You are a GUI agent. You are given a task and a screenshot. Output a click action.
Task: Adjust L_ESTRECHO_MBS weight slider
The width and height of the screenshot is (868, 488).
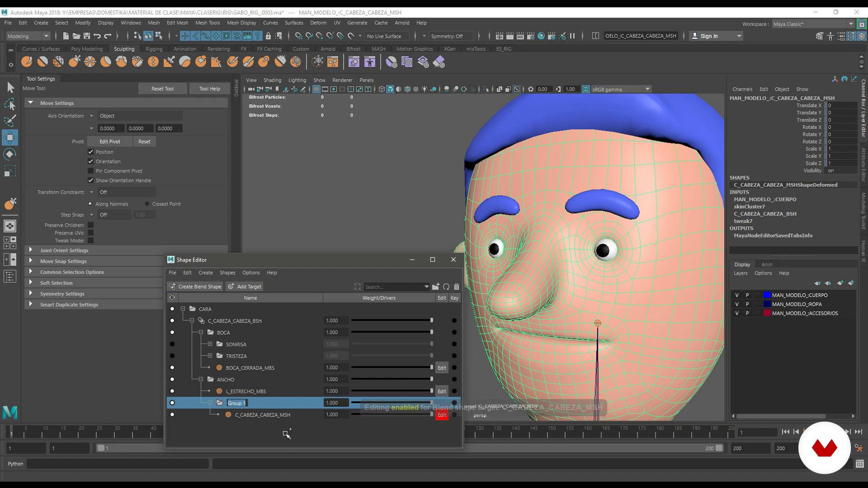pyautogui.click(x=392, y=391)
